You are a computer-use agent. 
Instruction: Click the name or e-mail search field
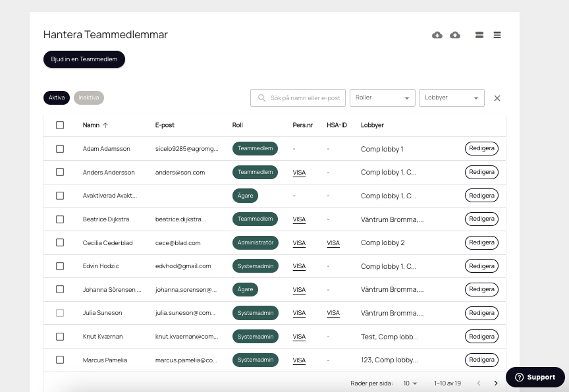[298, 98]
